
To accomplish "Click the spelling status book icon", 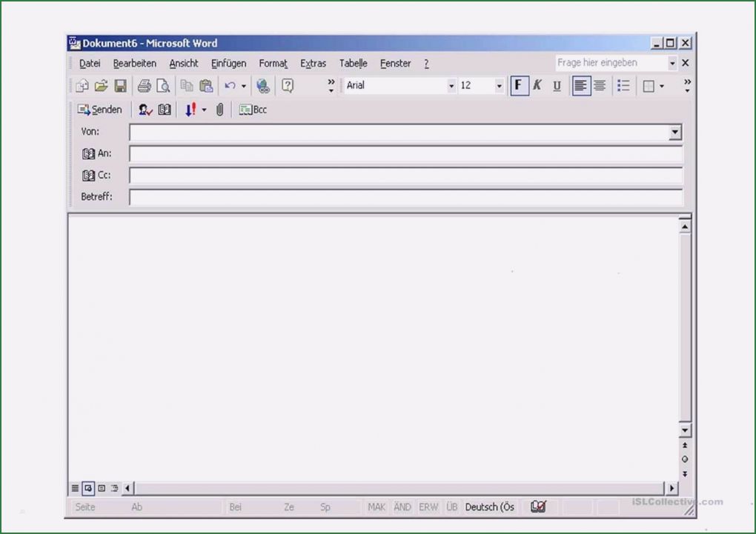I will [539, 507].
